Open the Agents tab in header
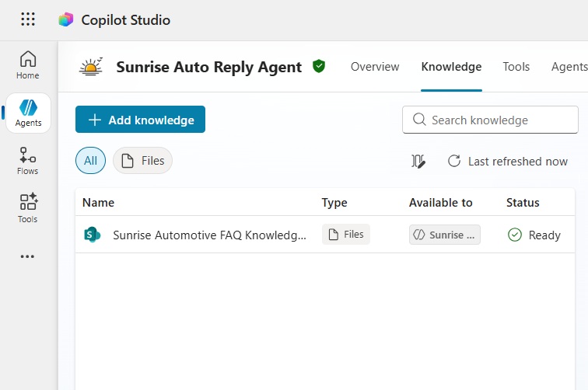The image size is (588, 390). point(569,67)
